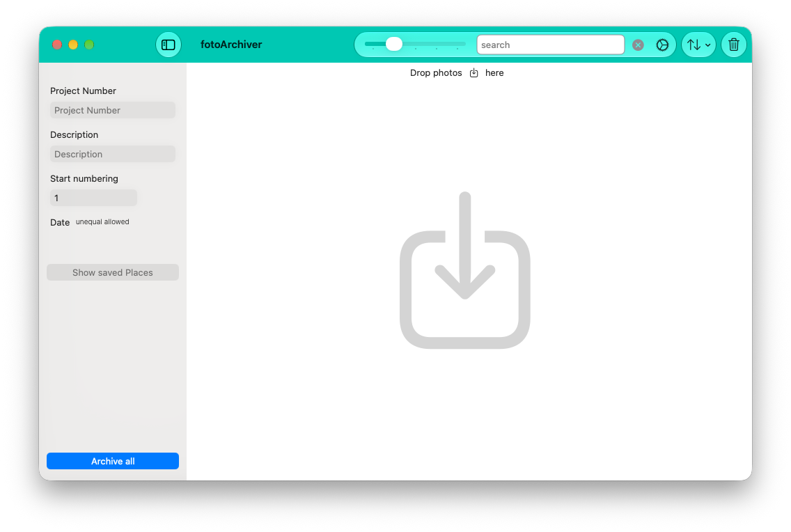Open settings via the gear icon
Screen dimensions: 791x532
tap(662, 45)
